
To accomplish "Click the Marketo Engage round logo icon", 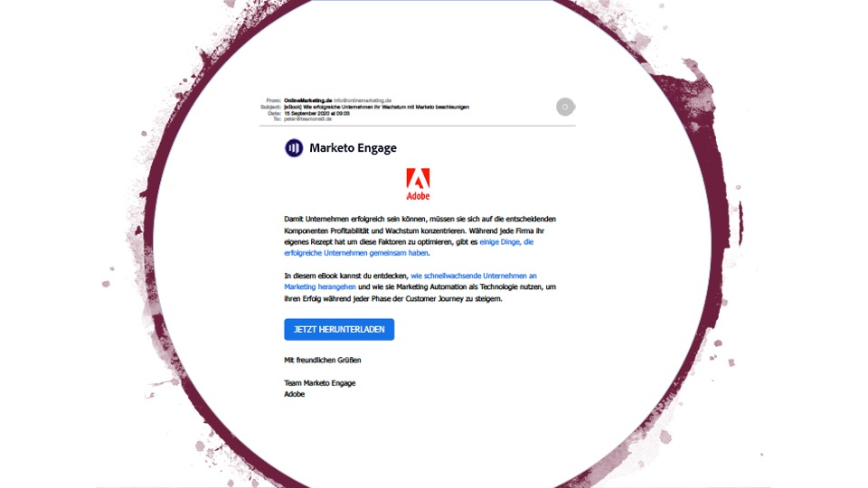I will (294, 147).
